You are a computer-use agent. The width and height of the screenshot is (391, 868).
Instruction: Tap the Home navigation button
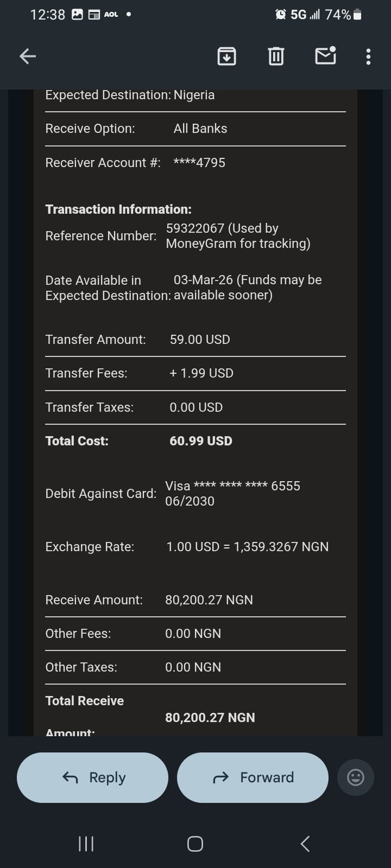pos(195,844)
